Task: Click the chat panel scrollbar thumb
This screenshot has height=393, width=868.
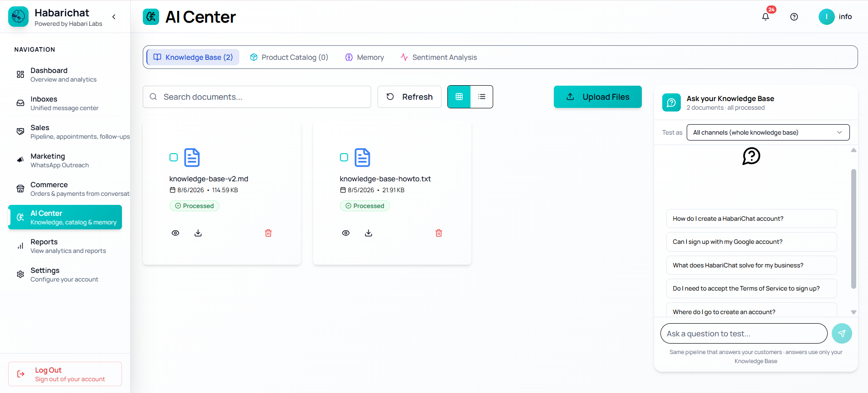Action: tap(853, 229)
